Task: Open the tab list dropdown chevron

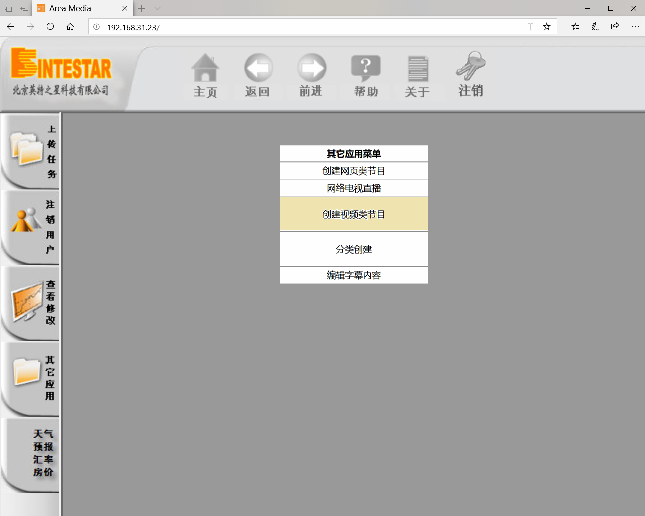Action: 157,8
